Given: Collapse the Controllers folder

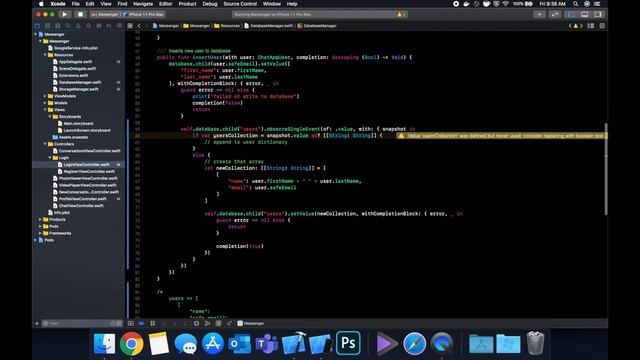Looking at the screenshot, I should pos(45,144).
